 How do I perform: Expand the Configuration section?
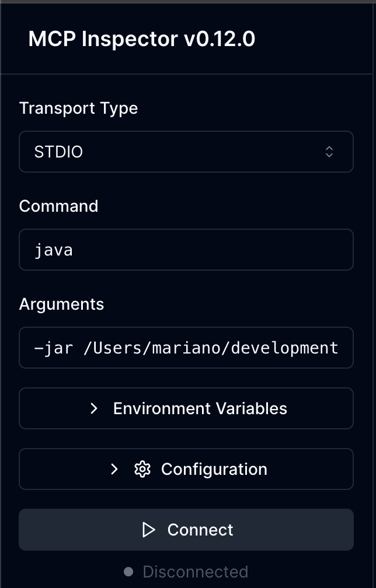click(x=186, y=469)
